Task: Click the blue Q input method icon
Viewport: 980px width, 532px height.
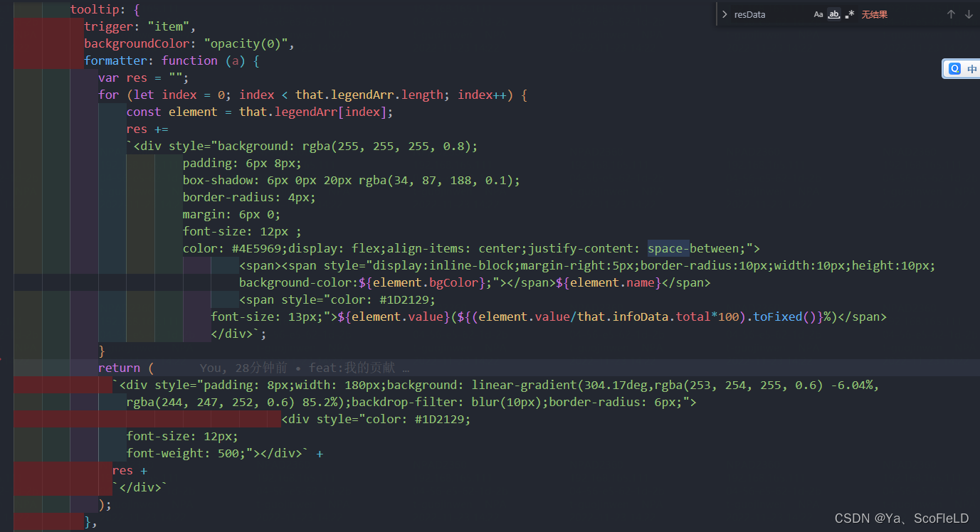Action: point(954,69)
